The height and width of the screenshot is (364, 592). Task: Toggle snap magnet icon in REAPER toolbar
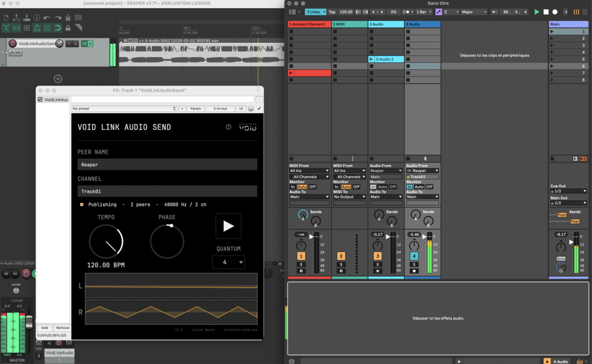tap(57, 28)
